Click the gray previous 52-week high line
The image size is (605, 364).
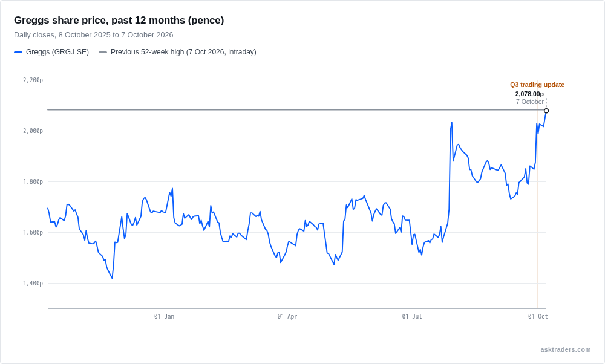click(296, 110)
